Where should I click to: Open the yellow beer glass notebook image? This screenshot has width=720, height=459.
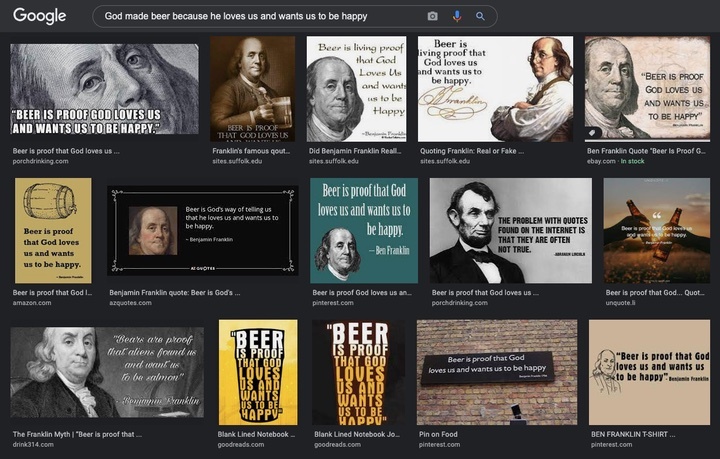point(258,372)
